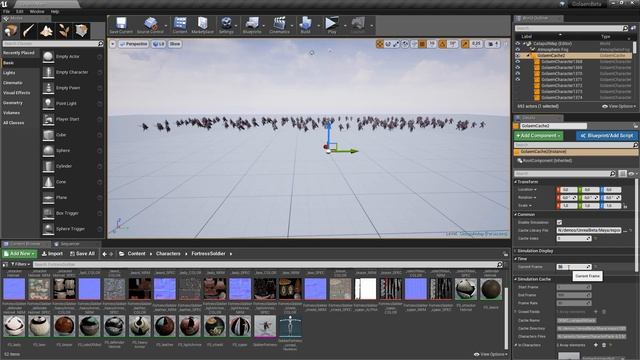640x360 pixels.
Task: Click Save All in Content Browser
Action: pos(82,254)
